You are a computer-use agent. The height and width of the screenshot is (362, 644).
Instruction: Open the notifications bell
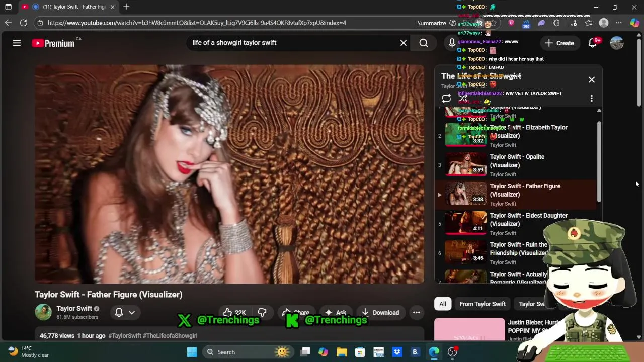coord(592,43)
